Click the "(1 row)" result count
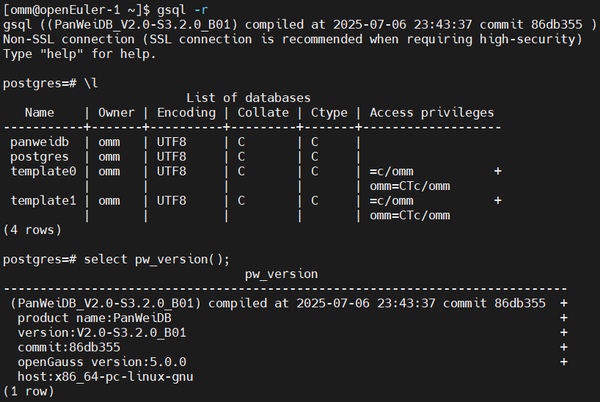600x402 pixels. click(32, 391)
